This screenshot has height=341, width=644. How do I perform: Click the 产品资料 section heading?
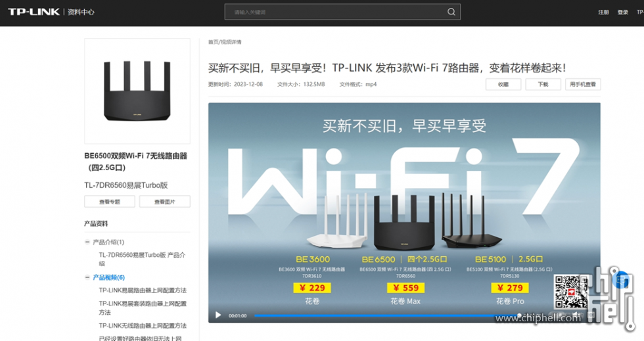[96, 223]
